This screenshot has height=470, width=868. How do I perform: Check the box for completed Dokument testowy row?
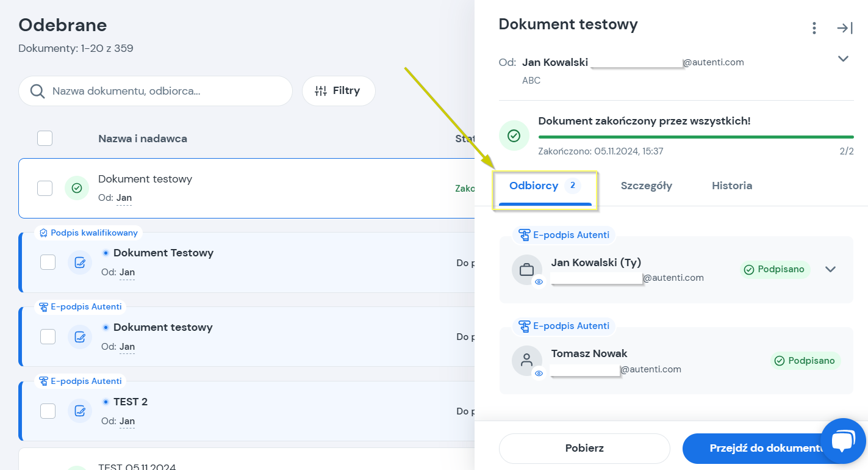45,188
